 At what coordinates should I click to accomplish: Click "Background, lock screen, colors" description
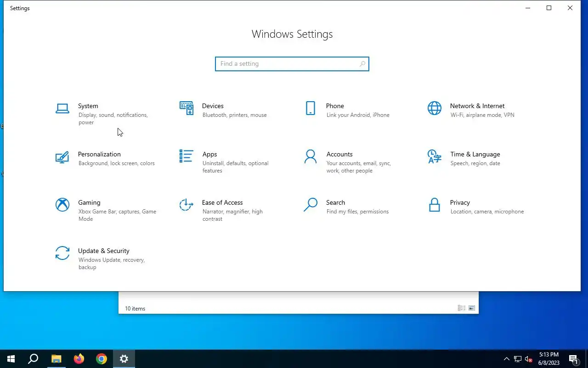[x=117, y=163]
